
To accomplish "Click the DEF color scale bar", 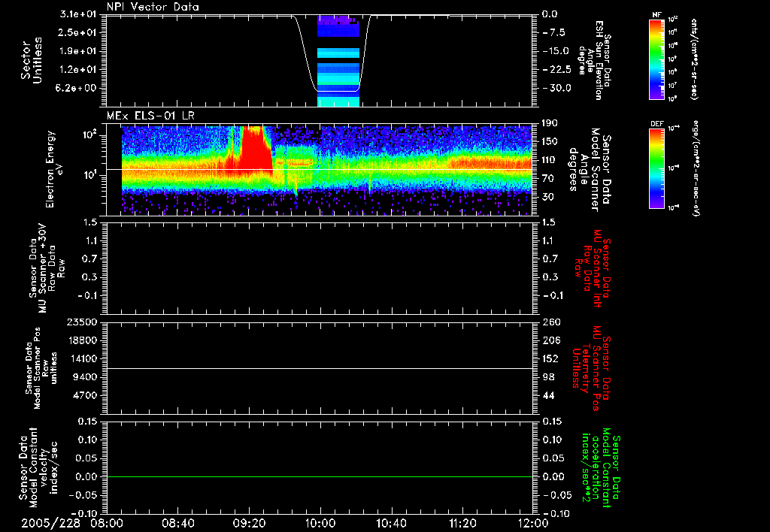I will 657,168.
